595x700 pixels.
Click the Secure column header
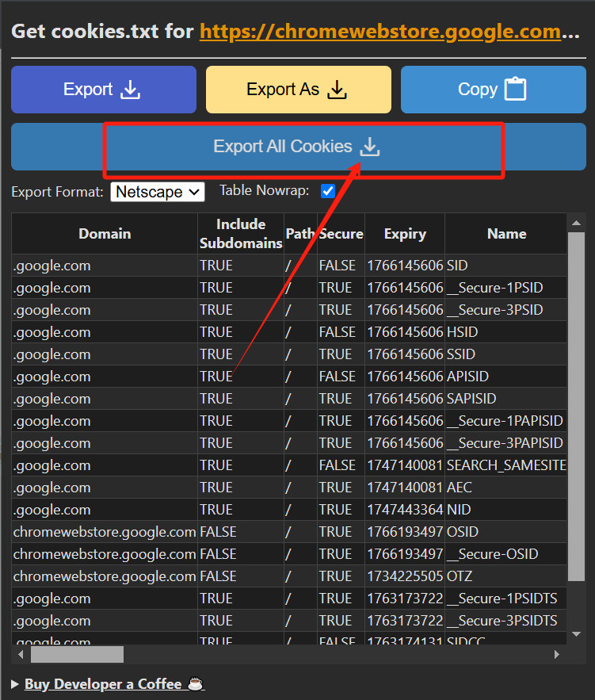(341, 234)
